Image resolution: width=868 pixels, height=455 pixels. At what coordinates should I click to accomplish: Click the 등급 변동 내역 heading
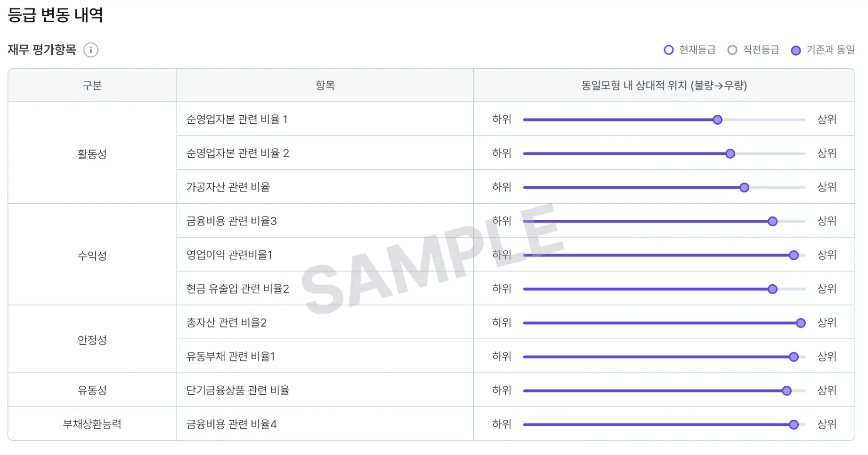pos(56,15)
